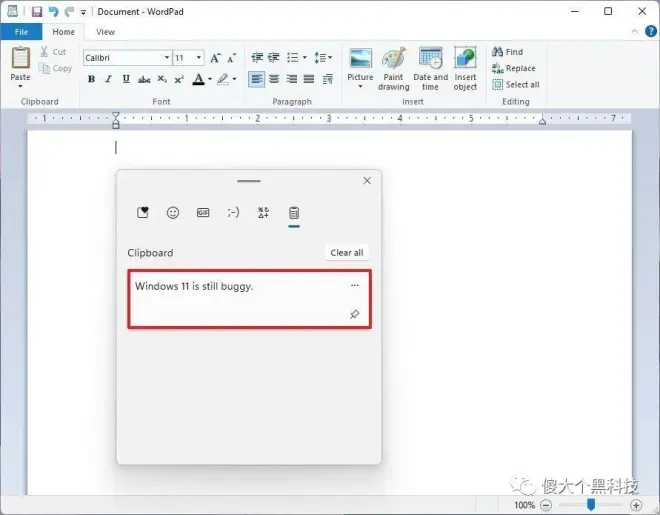Align text left
Viewport: 660px width, 515px height.
point(257,79)
